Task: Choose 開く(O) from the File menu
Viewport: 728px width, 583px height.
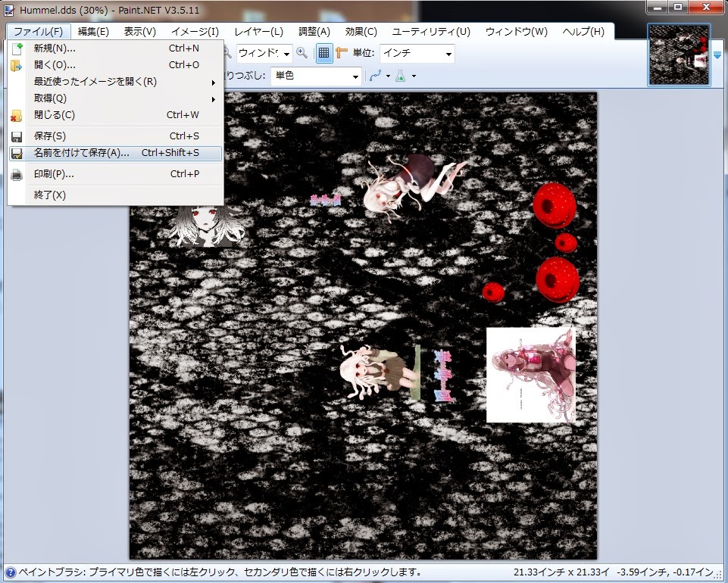Action: pyautogui.click(x=115, y=65)
